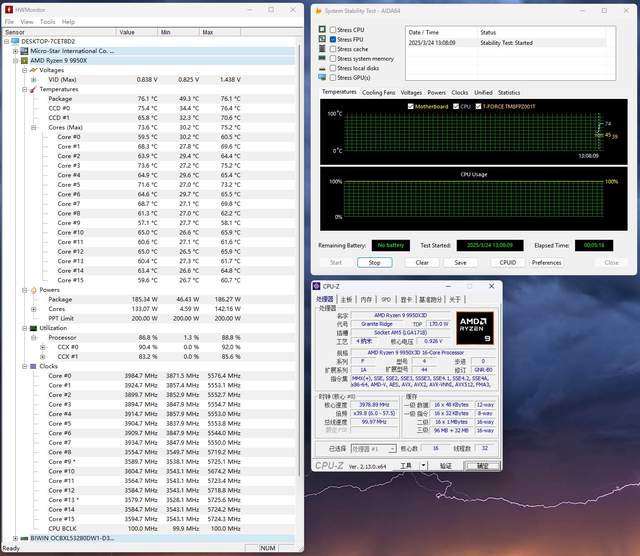Switch to the Statistics tab in AIDA64
The height and width of the screenshot is (556, 640).
[509, 93]
